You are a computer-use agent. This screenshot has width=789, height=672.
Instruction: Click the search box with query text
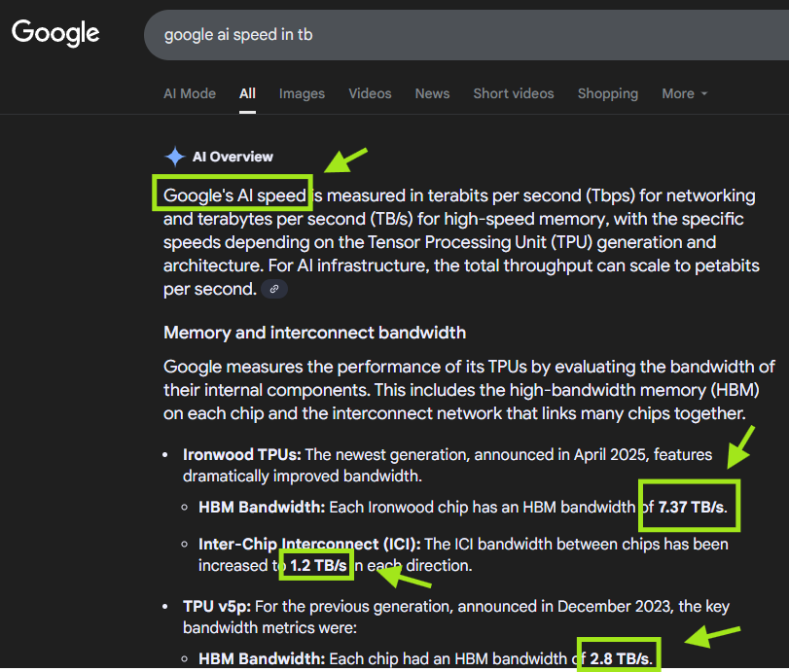[466, 35]
